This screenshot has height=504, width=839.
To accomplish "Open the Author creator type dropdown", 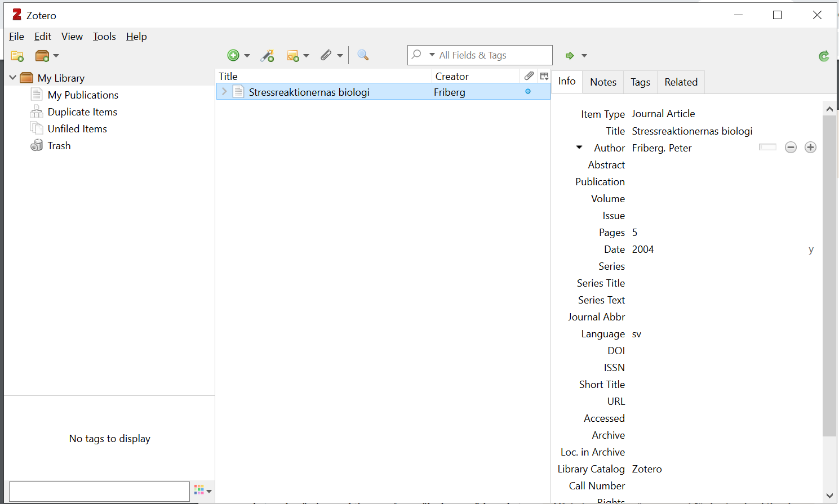I will click(x=579, y=148).
